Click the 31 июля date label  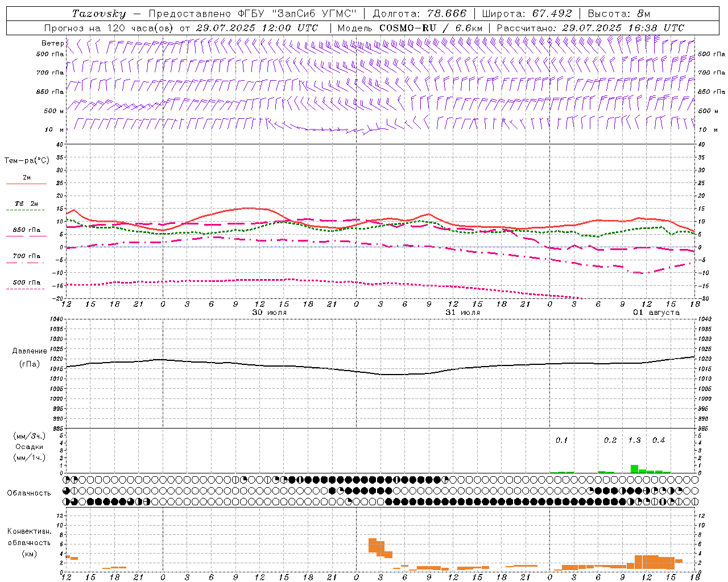tap(463, 313)
